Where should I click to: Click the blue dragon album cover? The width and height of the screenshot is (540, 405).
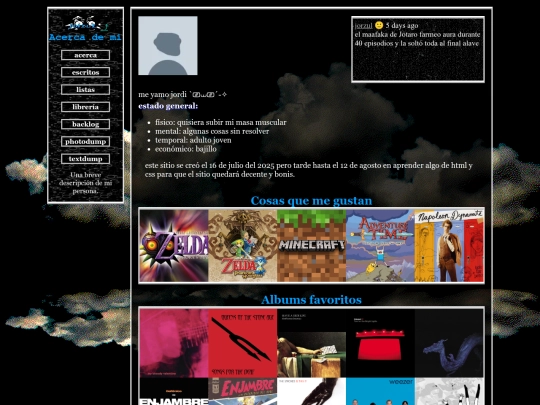pos(449,343)
